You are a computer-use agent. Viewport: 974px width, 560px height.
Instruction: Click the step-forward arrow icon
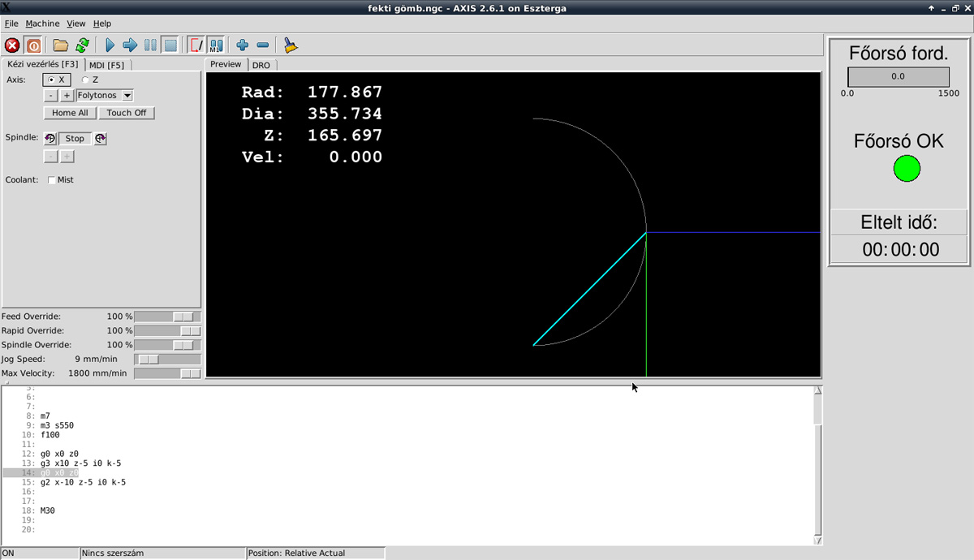click(130, 45)
